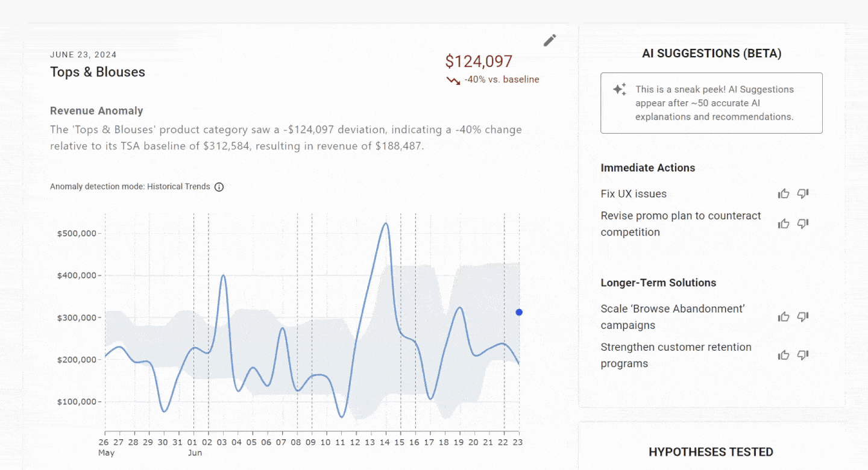
Task: Click the $124,097 deviation amount
Action: click(479, 61)
